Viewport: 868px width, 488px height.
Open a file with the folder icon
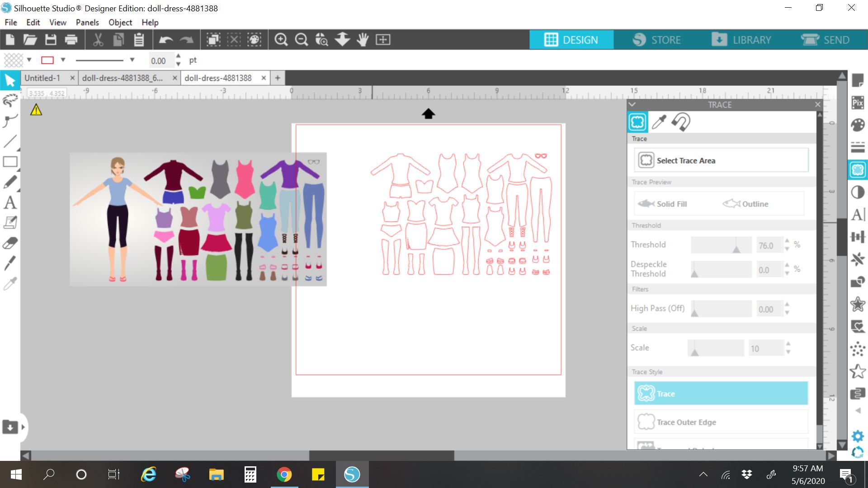(30, 40)
